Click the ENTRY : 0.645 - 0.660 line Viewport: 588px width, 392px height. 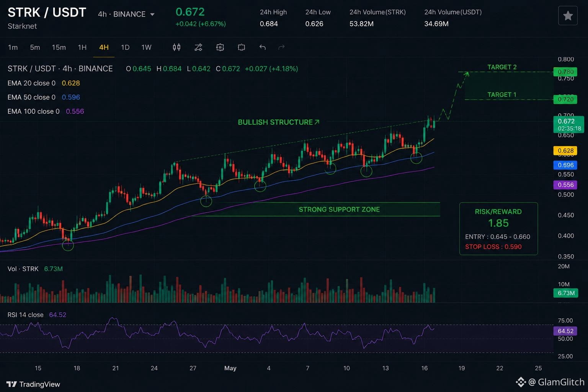pyautogui.click(x=498, y=237)
